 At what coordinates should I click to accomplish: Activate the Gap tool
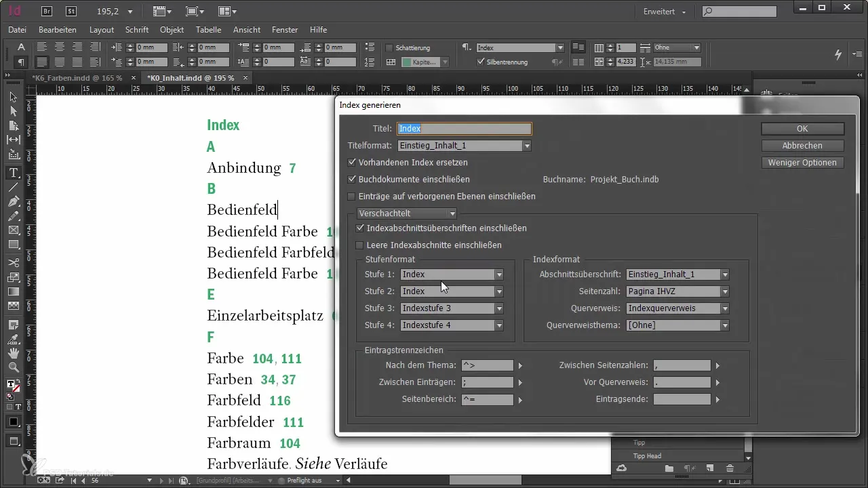point(13,139)
